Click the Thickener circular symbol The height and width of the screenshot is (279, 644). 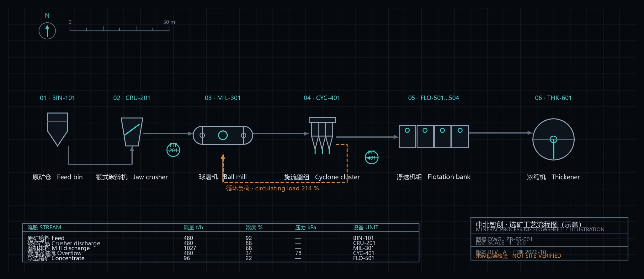coord(553,139)
